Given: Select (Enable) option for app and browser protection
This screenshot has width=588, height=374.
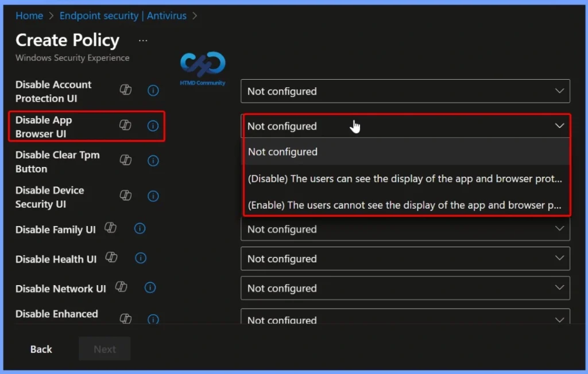Looking at the screenshot, I should pos(406,205).
